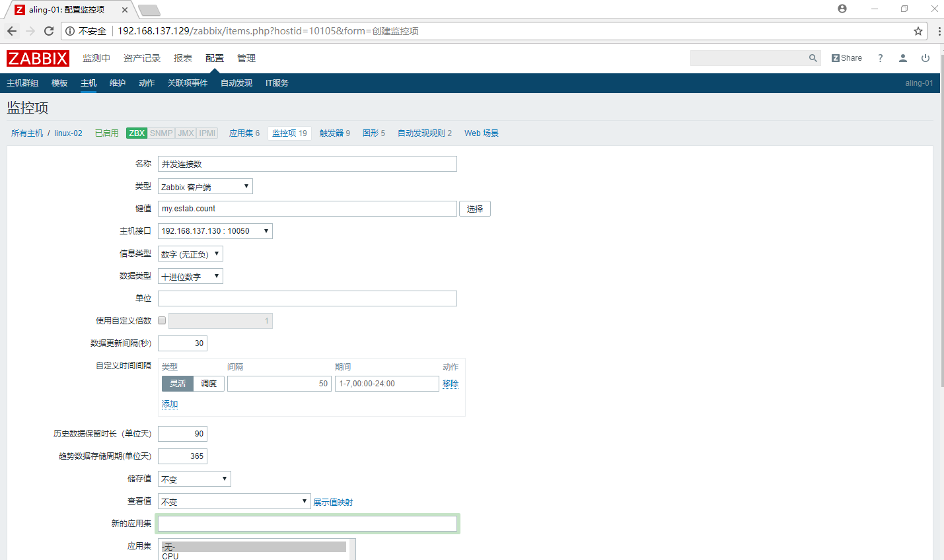Go to IT服务 submenu
Screen dimensions: 944x560
coord(277,83)
